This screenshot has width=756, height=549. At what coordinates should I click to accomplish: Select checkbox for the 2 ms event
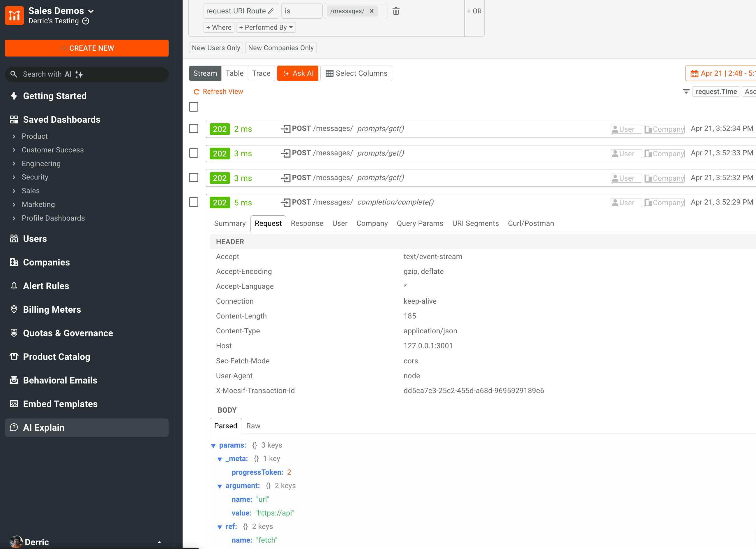pos(194,129)
